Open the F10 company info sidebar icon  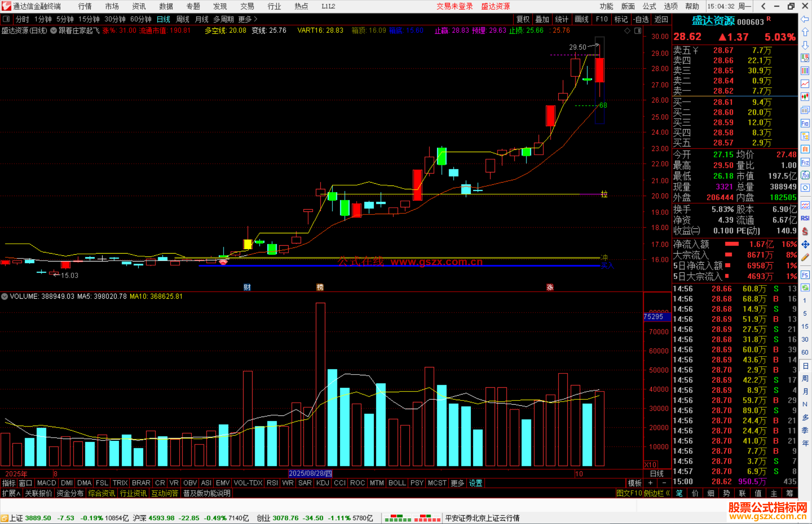(805, 123)
